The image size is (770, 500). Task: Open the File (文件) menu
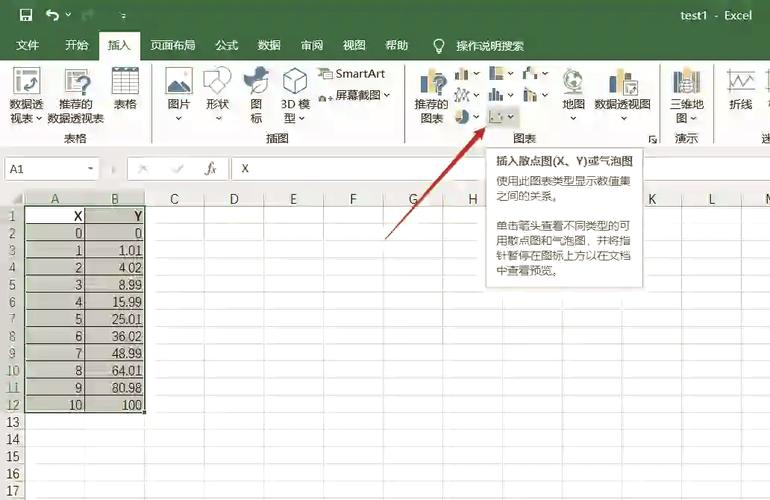28,45
